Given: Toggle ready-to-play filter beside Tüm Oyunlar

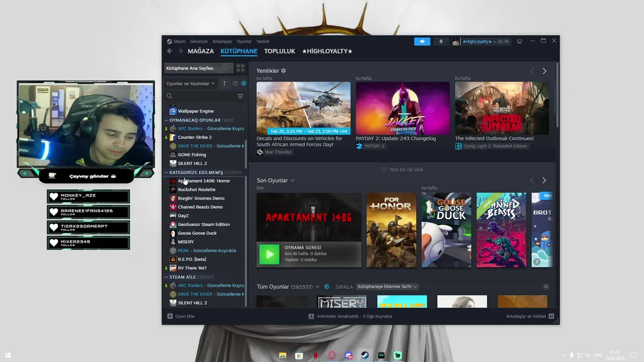Looking at the screenshot, I should click(327, 287).
